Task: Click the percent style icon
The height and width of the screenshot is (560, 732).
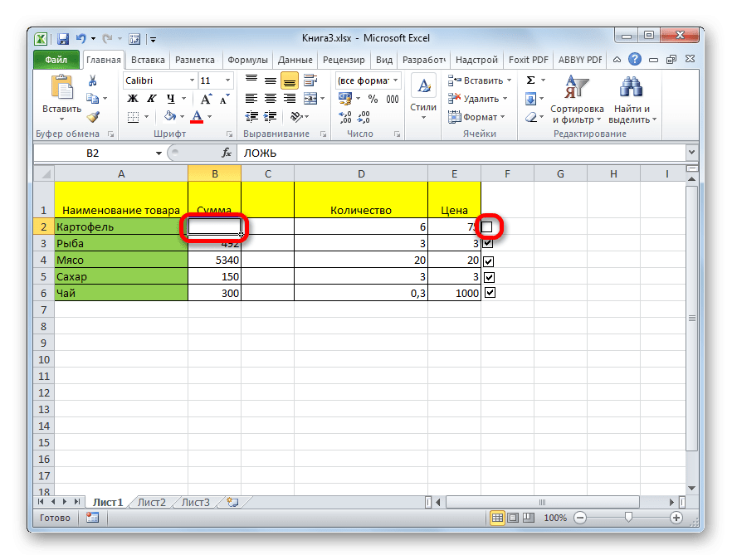Action: point(373,99)
